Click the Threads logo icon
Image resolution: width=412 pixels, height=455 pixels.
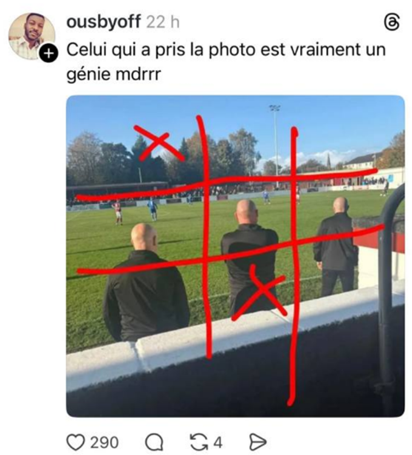[x=392, y=23]
